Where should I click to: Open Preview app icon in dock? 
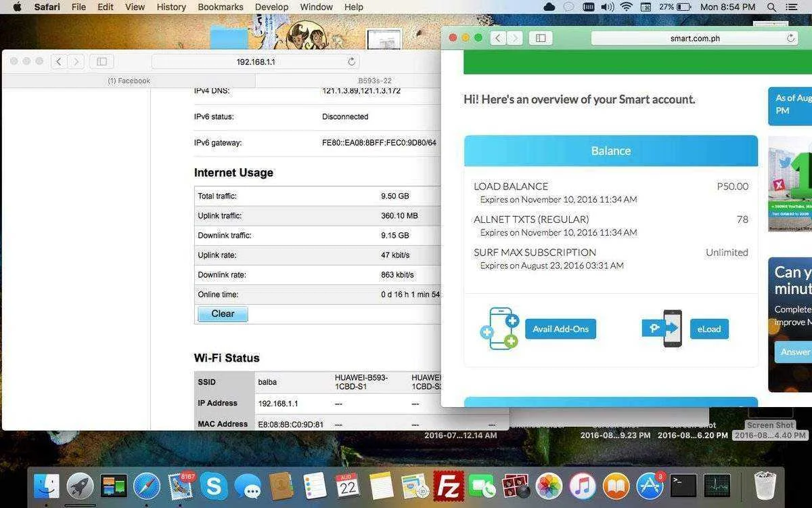pos(415,486)
